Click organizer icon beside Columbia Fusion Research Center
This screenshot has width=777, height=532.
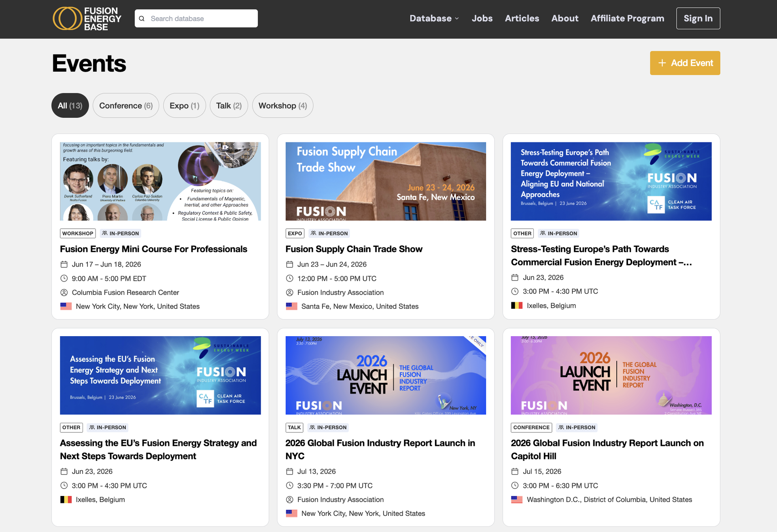pyautogui.click(x=64, y=292)
